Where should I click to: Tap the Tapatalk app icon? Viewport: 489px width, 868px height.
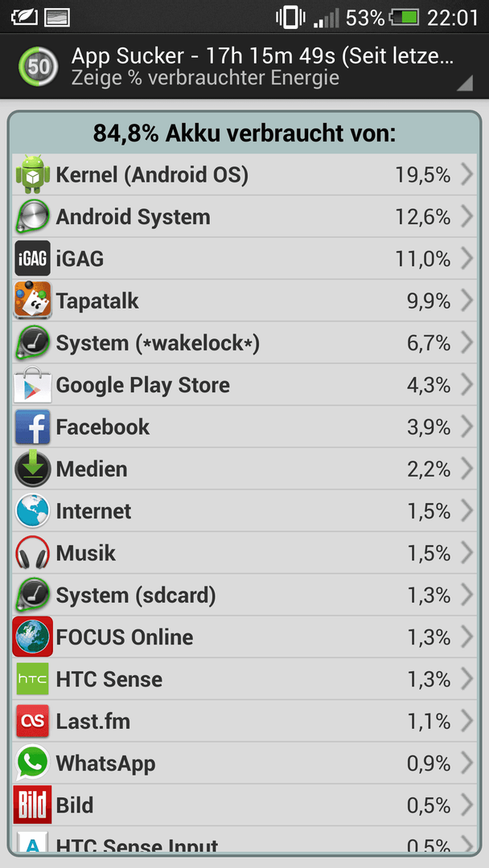33,301
